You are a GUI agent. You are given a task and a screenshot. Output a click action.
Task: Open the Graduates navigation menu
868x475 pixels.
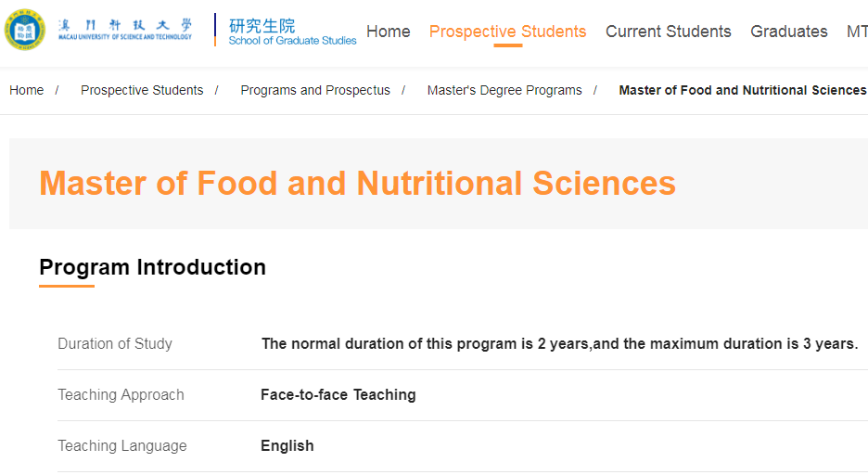pyautogui.click(x=789, y=32)
